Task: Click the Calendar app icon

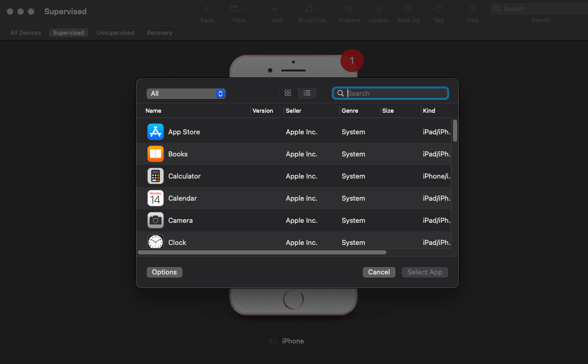Action: pos(155,198)
